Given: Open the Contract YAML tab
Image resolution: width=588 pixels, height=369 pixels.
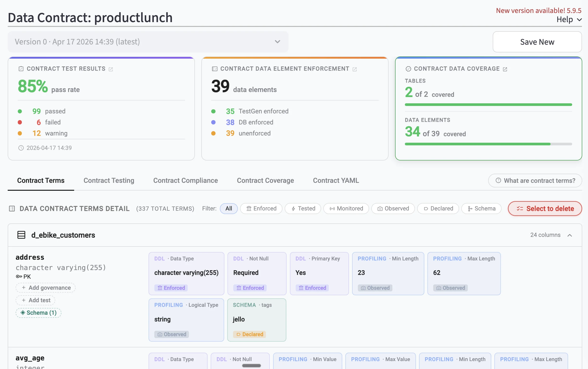Looking at the screenshot, I should pos(336,181).
